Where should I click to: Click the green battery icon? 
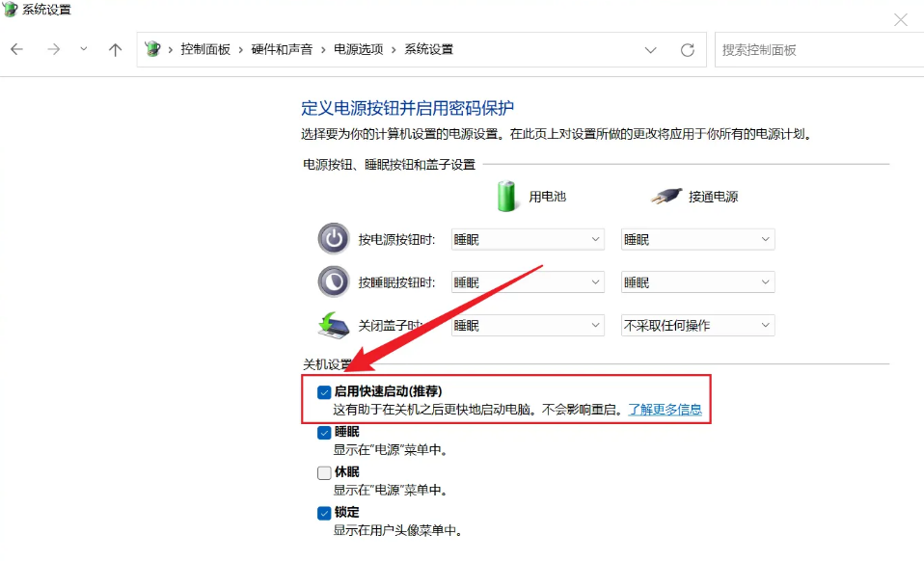point(506,196)
